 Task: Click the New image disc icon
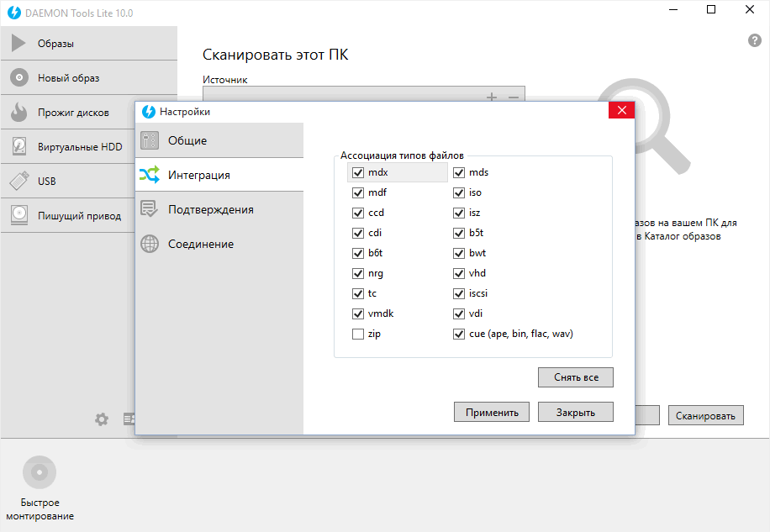(19, 77)
